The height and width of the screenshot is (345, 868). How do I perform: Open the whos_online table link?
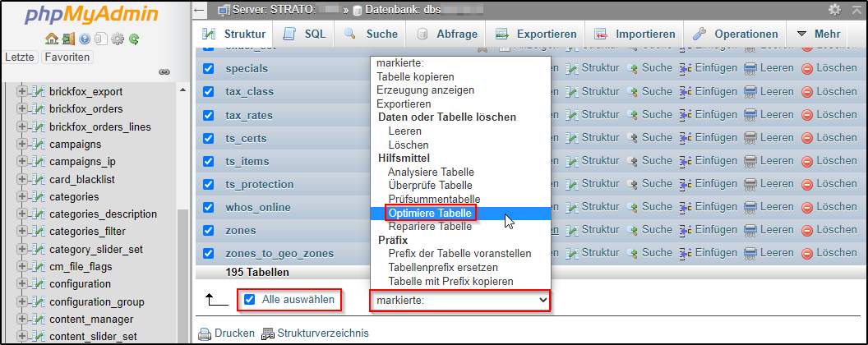pyautogui.click(x=258, y=207)
